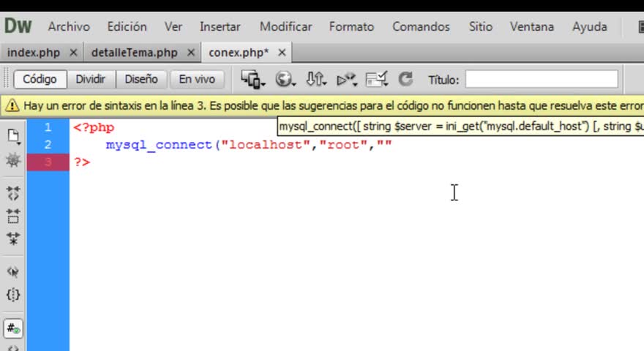
Task: Close the conex.php tab
Action: (x=282, y=53)
